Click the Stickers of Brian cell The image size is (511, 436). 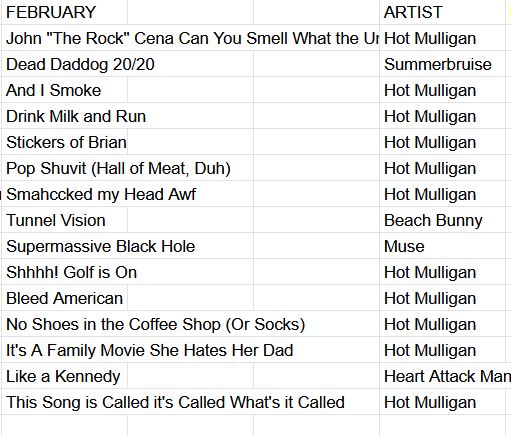pyautogui.click(x=64, y=142)
